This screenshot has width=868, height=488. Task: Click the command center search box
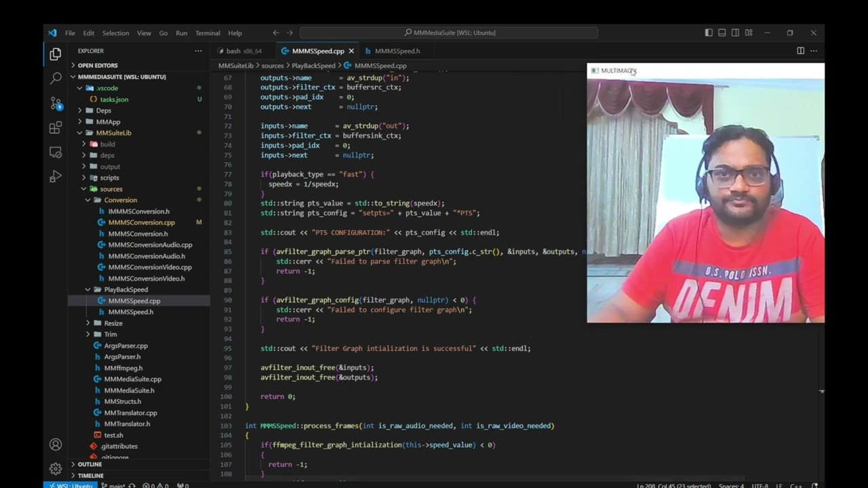pos(449,33)
